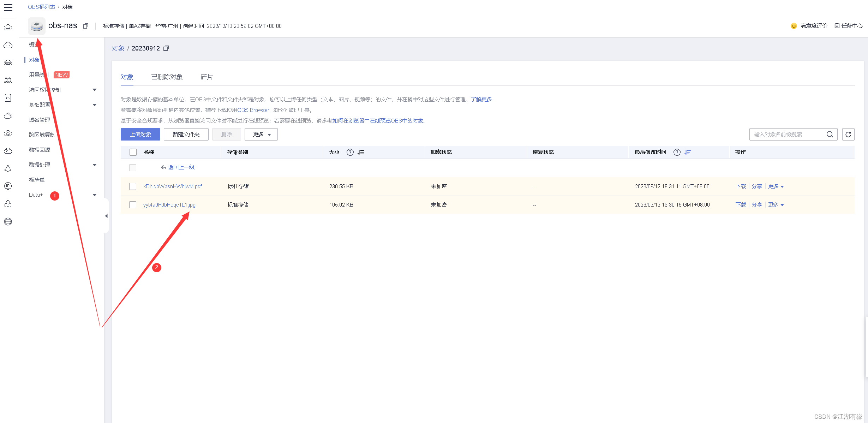Open the overlapping double-cloud service icon
The image size is (868, 423).
point(8,115)
